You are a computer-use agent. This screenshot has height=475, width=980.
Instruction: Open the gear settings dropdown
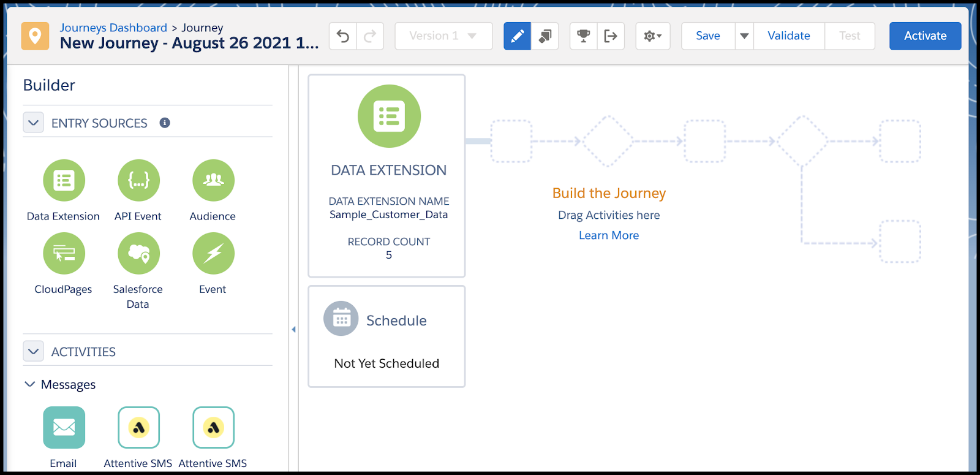pos(653,36)
